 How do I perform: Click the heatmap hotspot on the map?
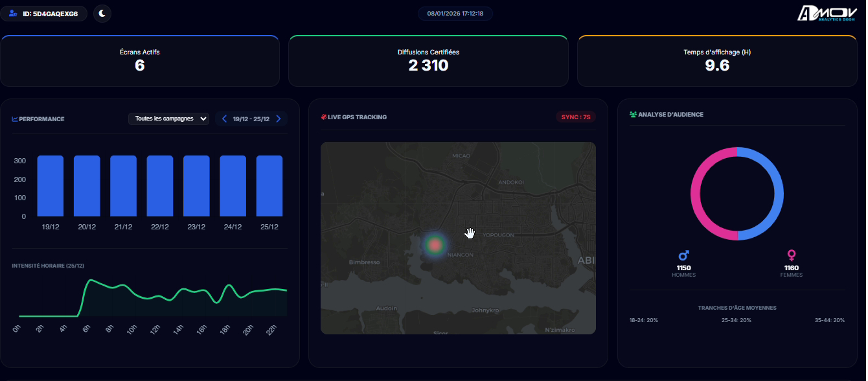click(x=435, y=244)
